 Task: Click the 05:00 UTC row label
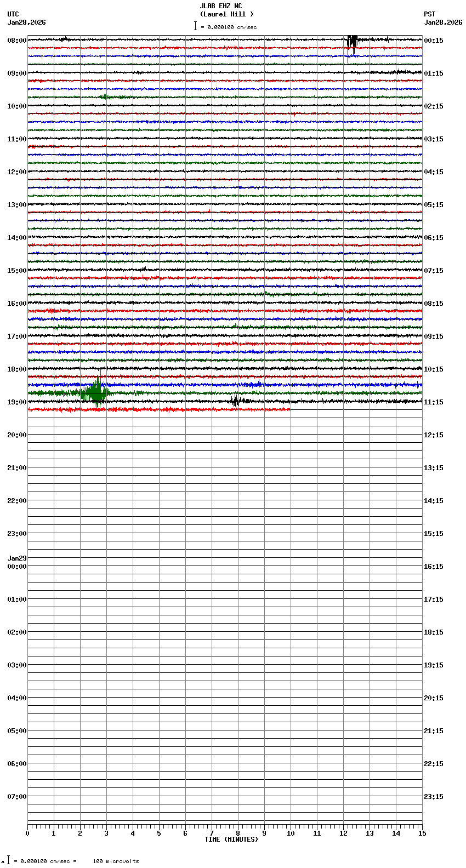(17, 731)
